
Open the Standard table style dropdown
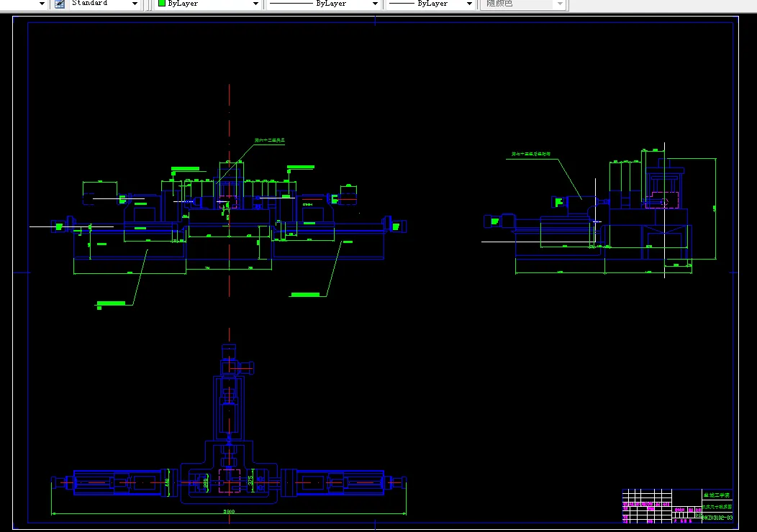click(135, 4)
